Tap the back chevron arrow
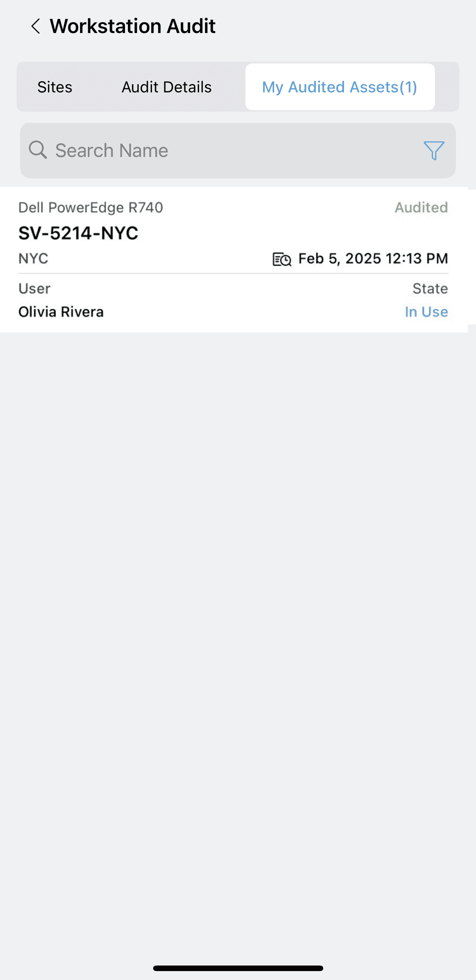 point(36,26)
